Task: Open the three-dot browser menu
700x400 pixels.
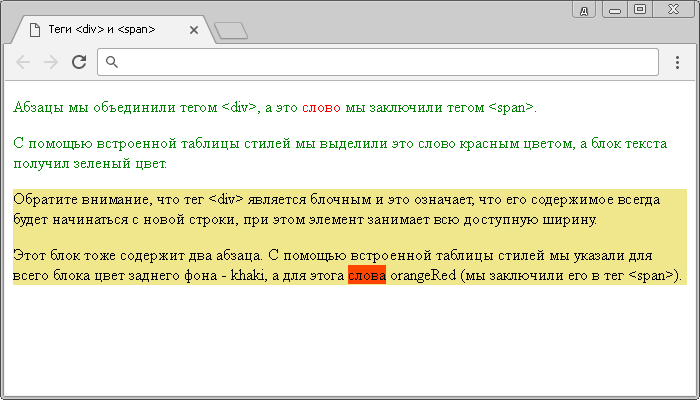Action: [677, 62]
